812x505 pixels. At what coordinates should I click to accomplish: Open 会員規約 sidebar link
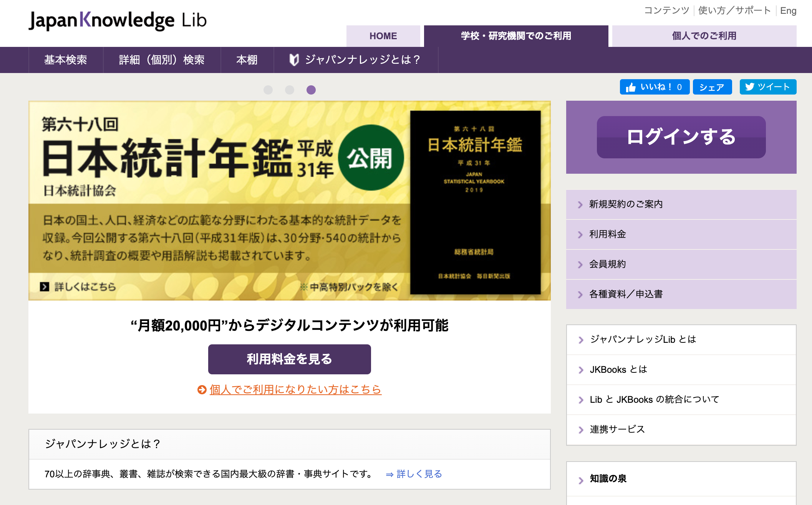tap(681, 264)
